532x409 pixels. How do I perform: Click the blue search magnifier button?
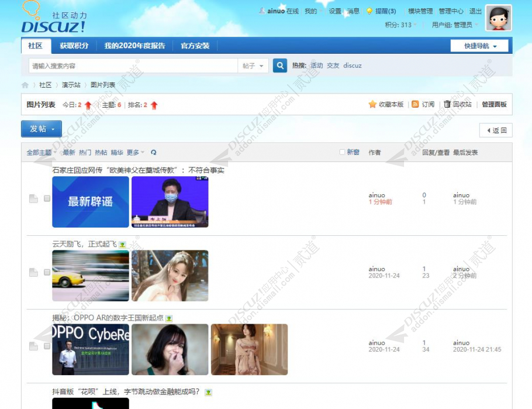pos(280,65)
